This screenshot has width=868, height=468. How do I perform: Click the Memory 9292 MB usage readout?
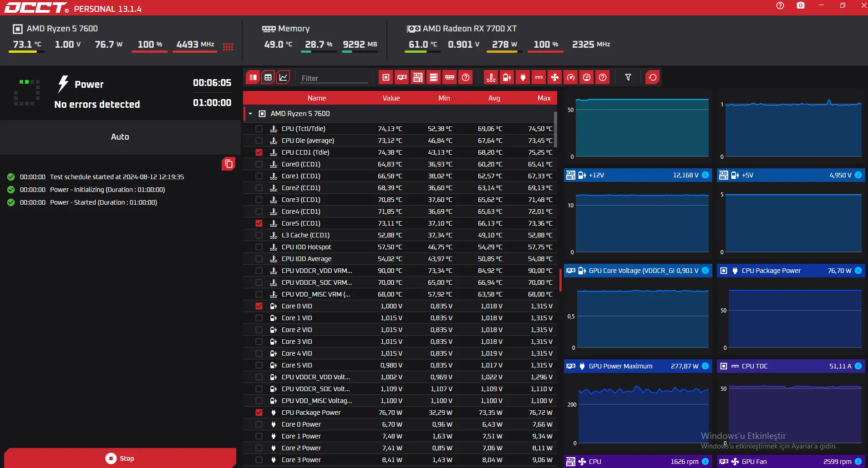coord(360,45)
